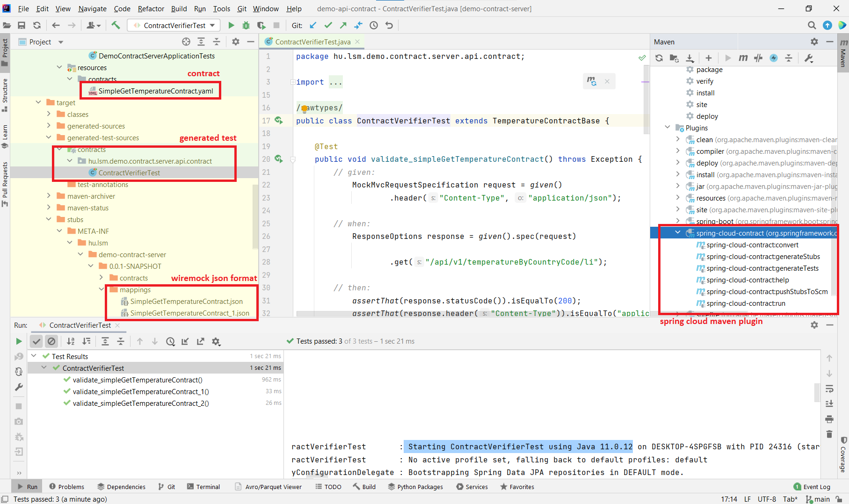Image resolution: width=849 pixels, height=504 pixels.
Task: Open the Services tool window
Action: tap(472, 487)
